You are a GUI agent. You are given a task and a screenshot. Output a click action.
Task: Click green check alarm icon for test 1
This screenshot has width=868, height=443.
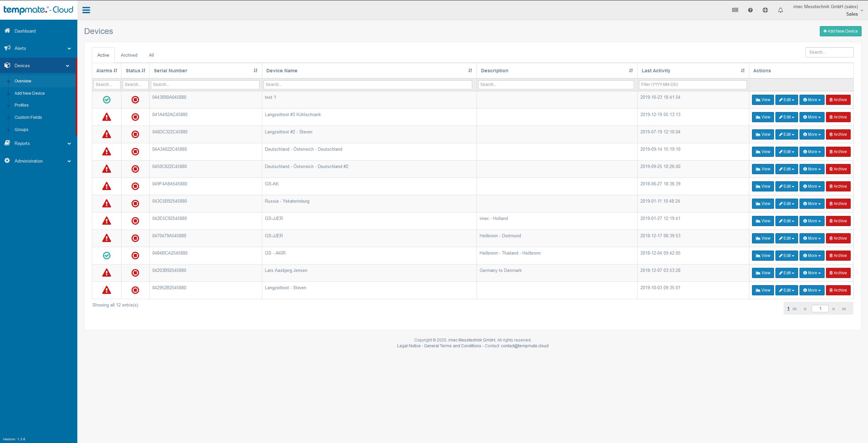[107, 100]
